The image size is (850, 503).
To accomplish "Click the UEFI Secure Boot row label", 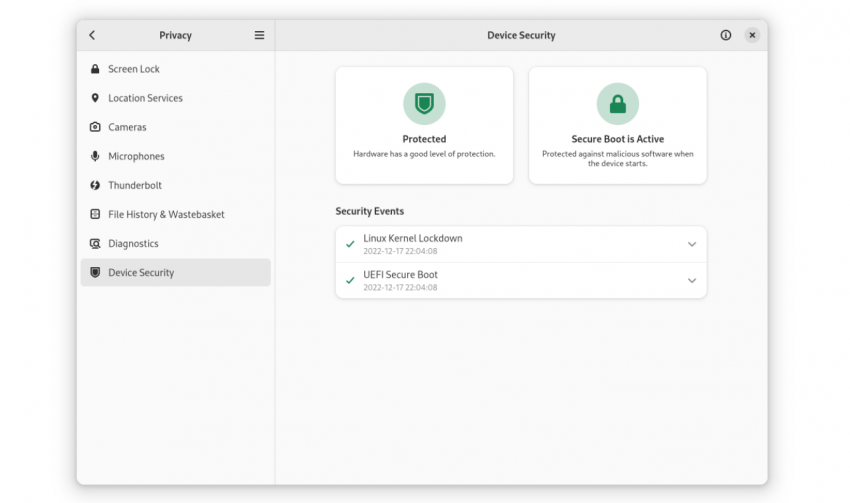I will (x=400, y=275).
